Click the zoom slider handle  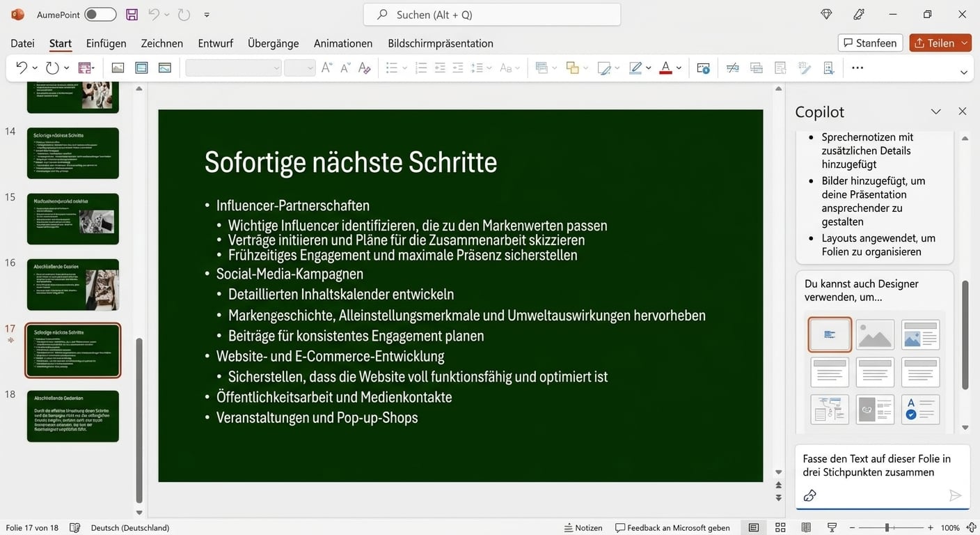(887, 527)
